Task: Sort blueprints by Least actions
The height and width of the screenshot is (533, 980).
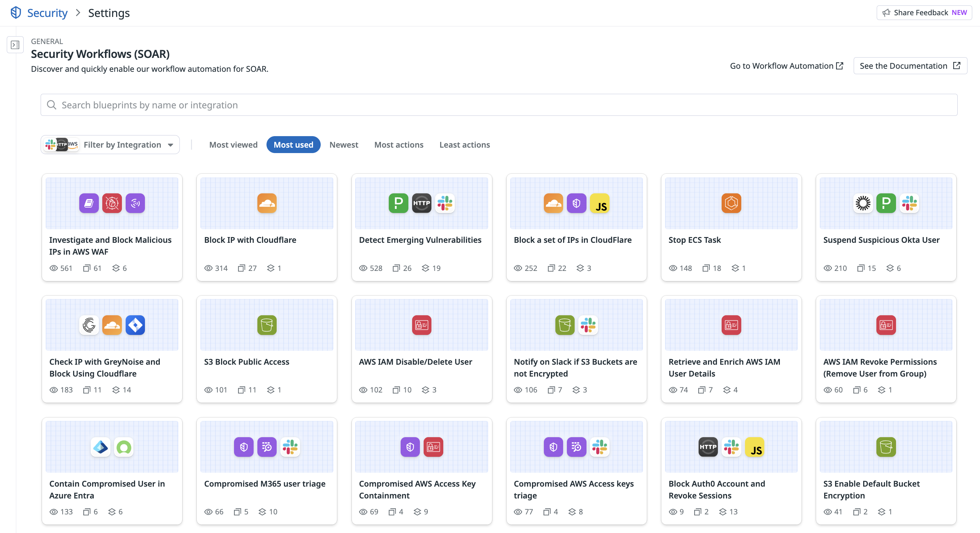Action: click(465, 145)
